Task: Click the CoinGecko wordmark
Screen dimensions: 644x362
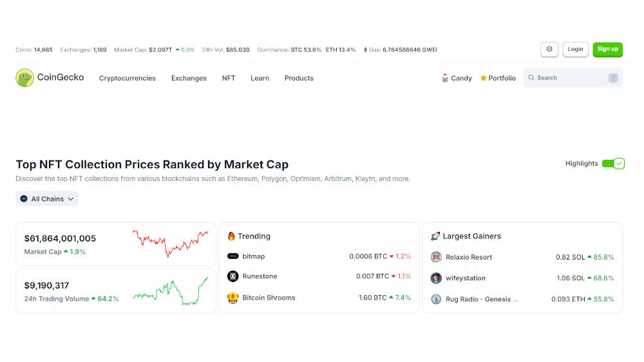Action: (61, 77)
